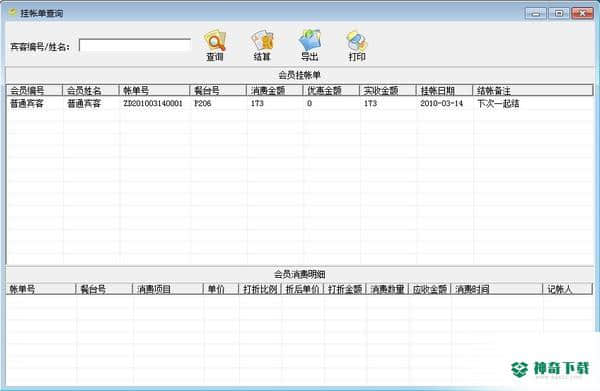Click the date cell 2010-03-14
This screenshot has height=391, width=600.
click(x=442, y=103)
